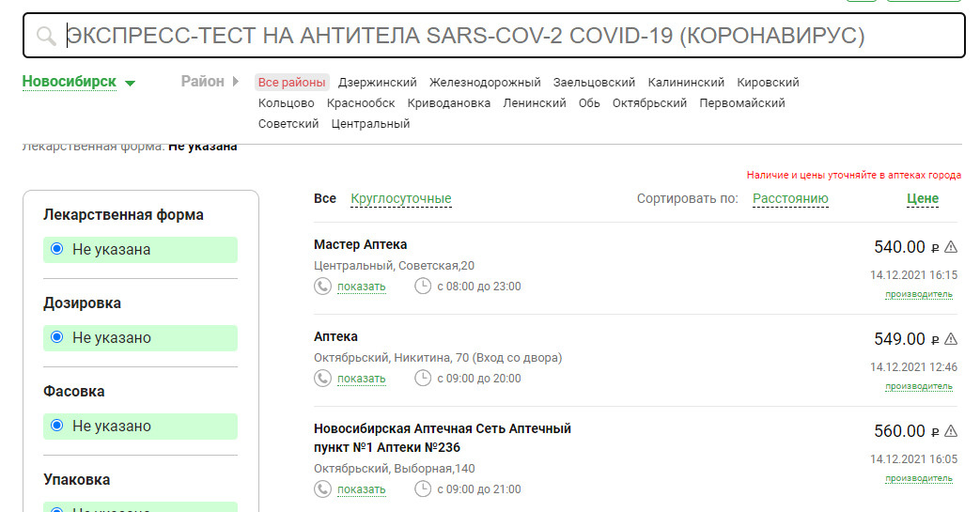Click timestamp 14.12.2021 16:15
This screenshot has height=512, width=980.
click(913, 275)
